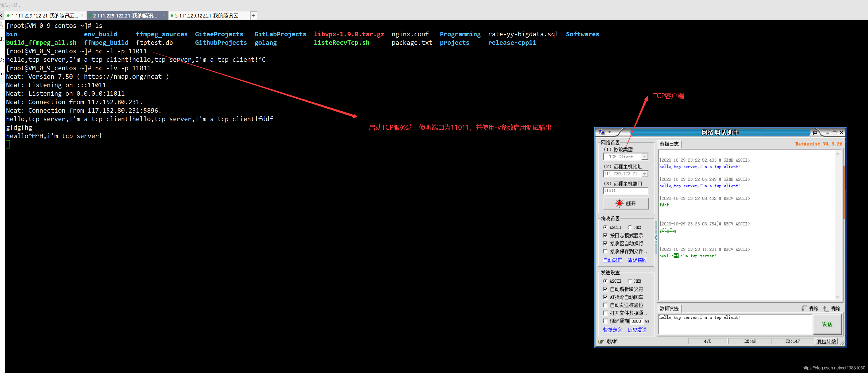
Task: Click the pin window icon in NetAssist
Action: tap(815, 133)
